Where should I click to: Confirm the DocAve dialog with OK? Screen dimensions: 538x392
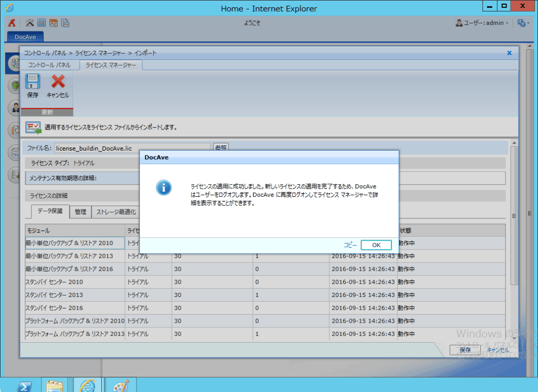coord(376,245)
